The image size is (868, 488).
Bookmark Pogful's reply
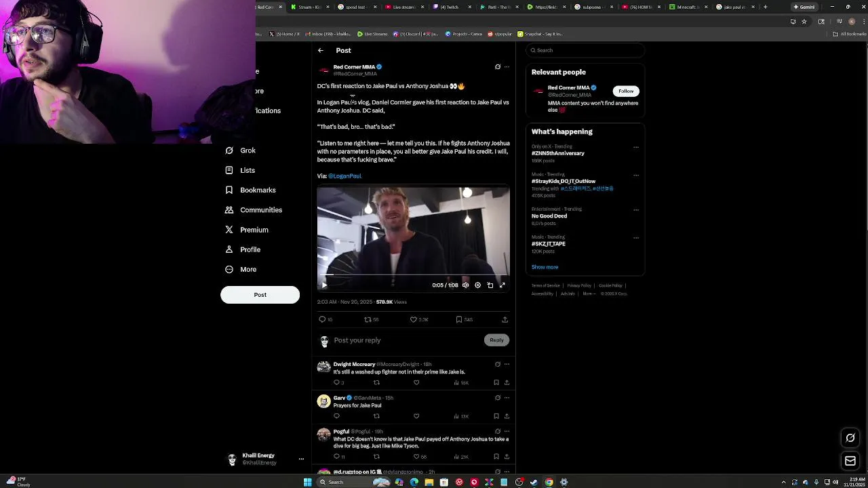[x=496, y=457]
